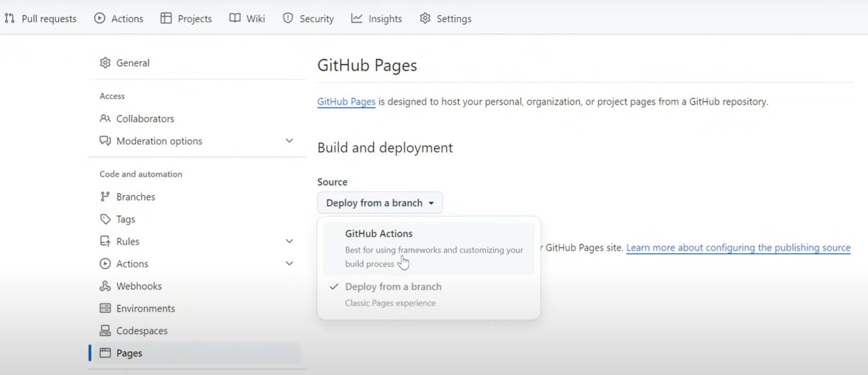This screenshot has height=375, width=868.
Task: Expand the Rules section chevron
Action: click(289, 241)
